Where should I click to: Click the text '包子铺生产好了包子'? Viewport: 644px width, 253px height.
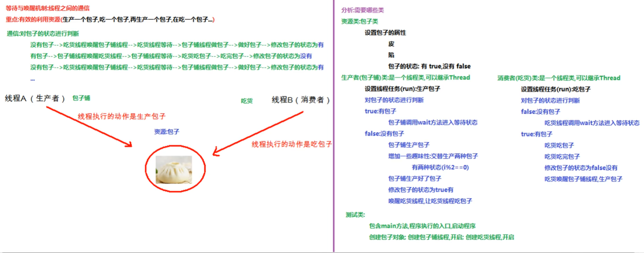(415, 179)
